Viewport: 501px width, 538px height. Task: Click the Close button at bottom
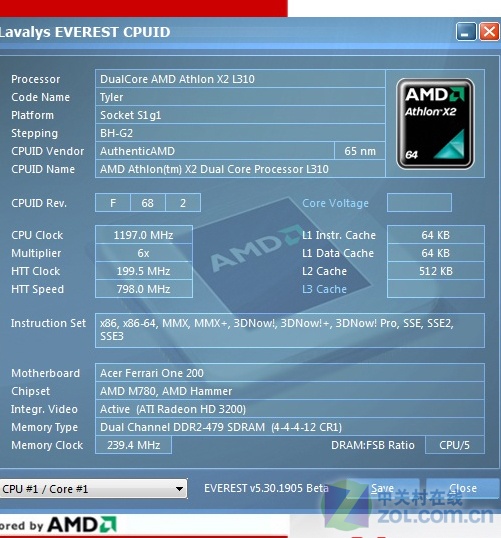(x=463, y=488)
